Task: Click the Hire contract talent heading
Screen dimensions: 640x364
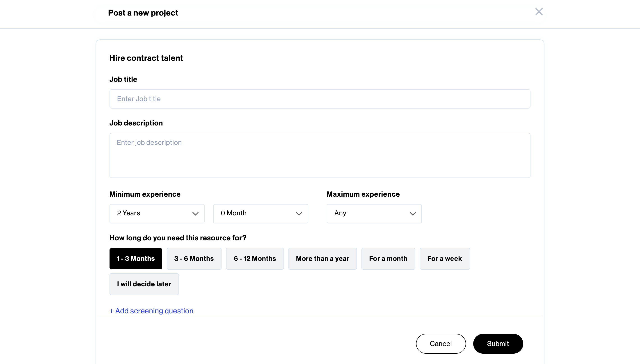Action: pyautogui.click(x=146, y=58)
